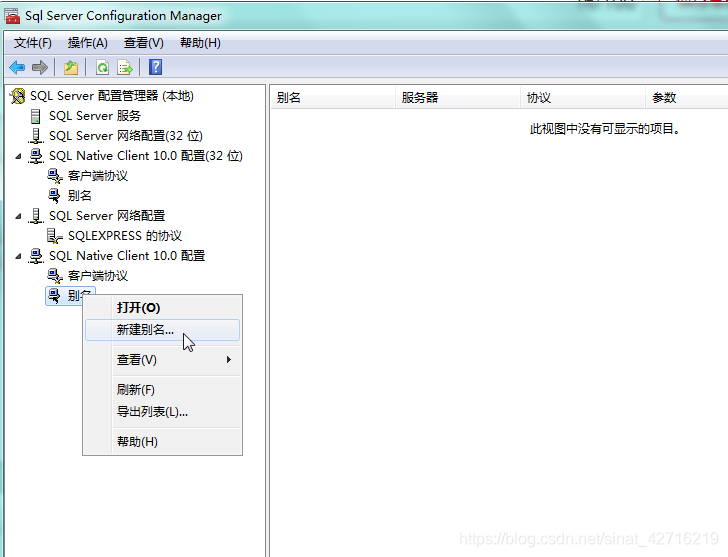The height and width of the screenshot is (557, 728).
Task: Select SQL Server 配置管理器 (本地) root node
Action: point(112,96)
